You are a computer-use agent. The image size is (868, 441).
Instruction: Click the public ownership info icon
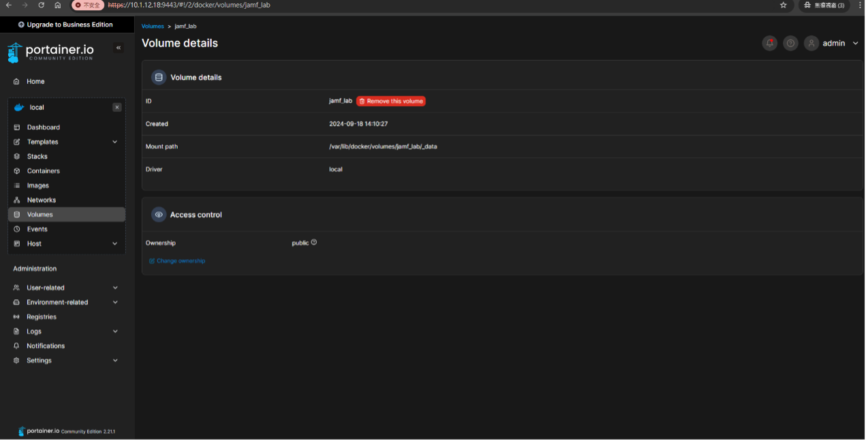[314, 242]
